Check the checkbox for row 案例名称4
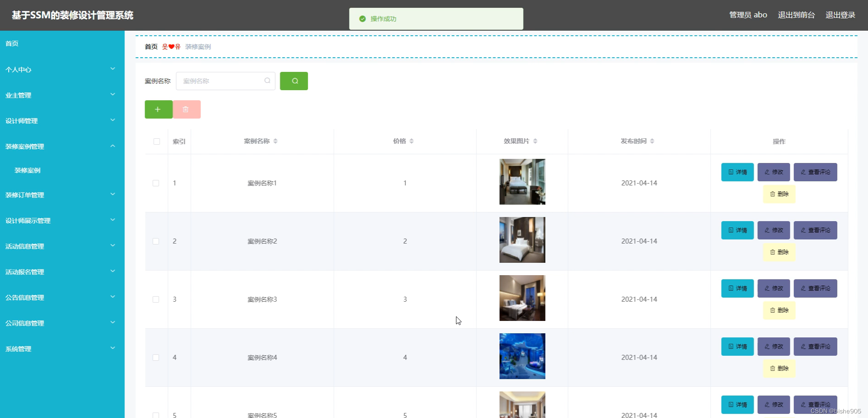The height and width of the screenshot is (418, 868). [156, 358]
